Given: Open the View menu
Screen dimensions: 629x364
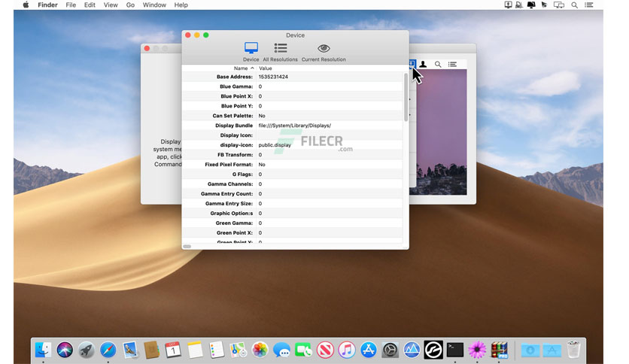Looking at the screenshot, I should [111, 5].
